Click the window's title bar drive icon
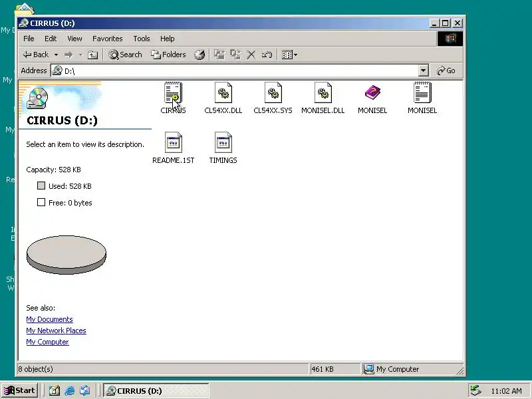This screenshot has height=399, width=532. point(24,23)
